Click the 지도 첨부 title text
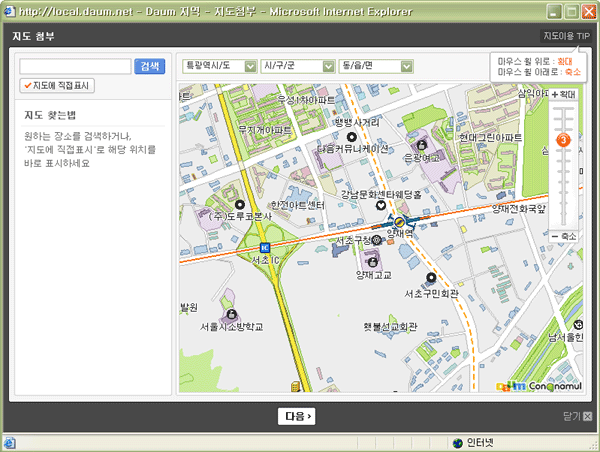 pos(33,36)
